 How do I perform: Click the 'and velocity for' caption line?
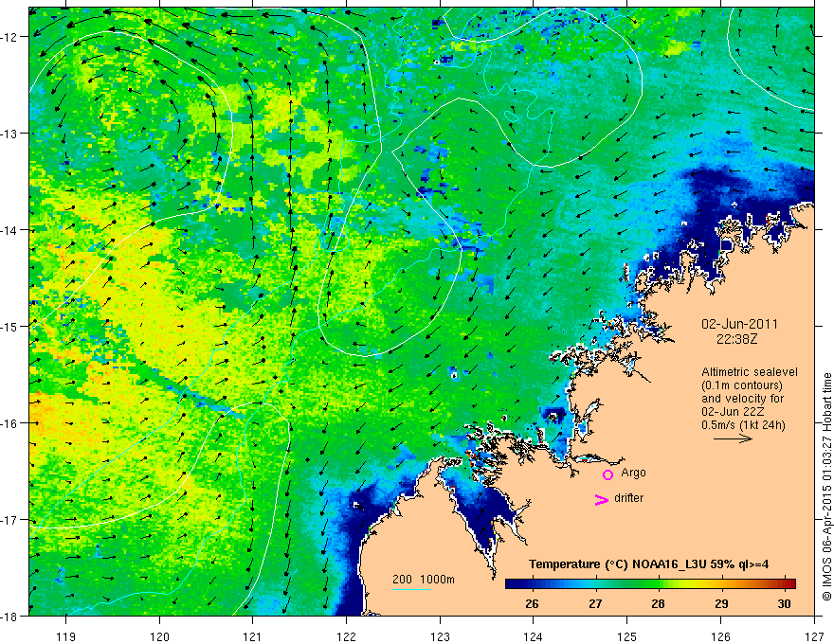(x=742, y=399)
